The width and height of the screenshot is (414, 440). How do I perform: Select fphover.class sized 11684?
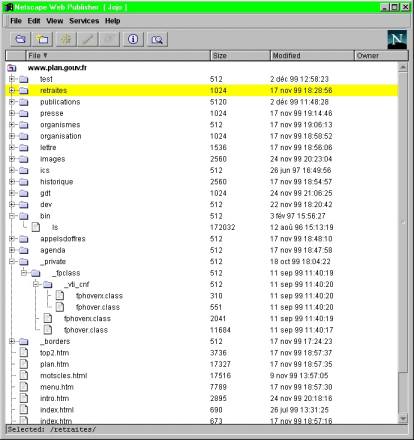tap(86, 330)
